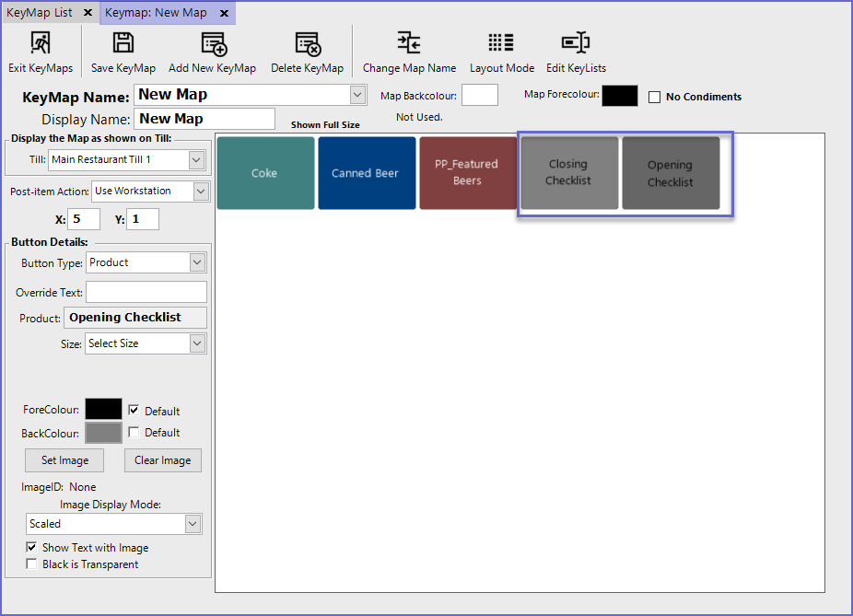
Task: Pick the grey BackColour swatch
Action: point(103,433)
